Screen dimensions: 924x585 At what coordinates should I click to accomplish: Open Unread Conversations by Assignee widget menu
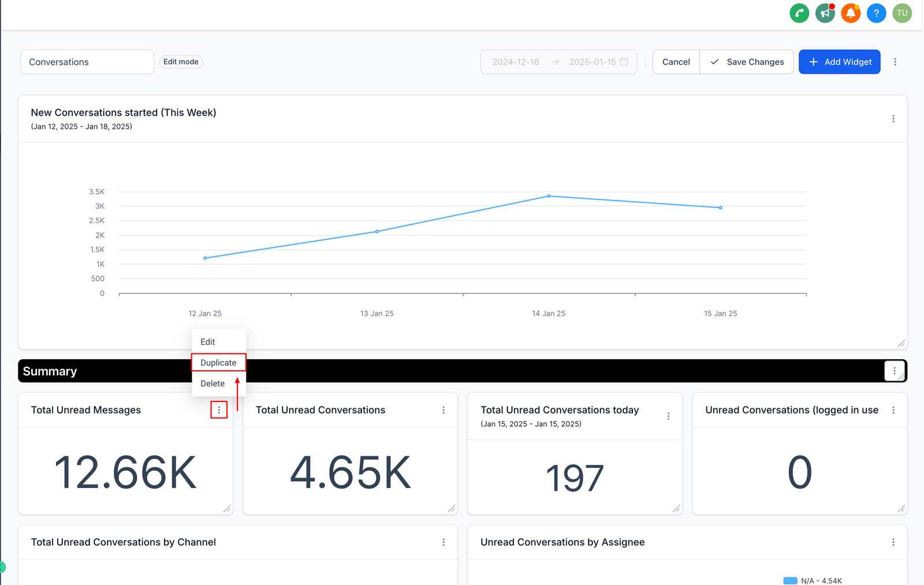[x=893, y=542]
